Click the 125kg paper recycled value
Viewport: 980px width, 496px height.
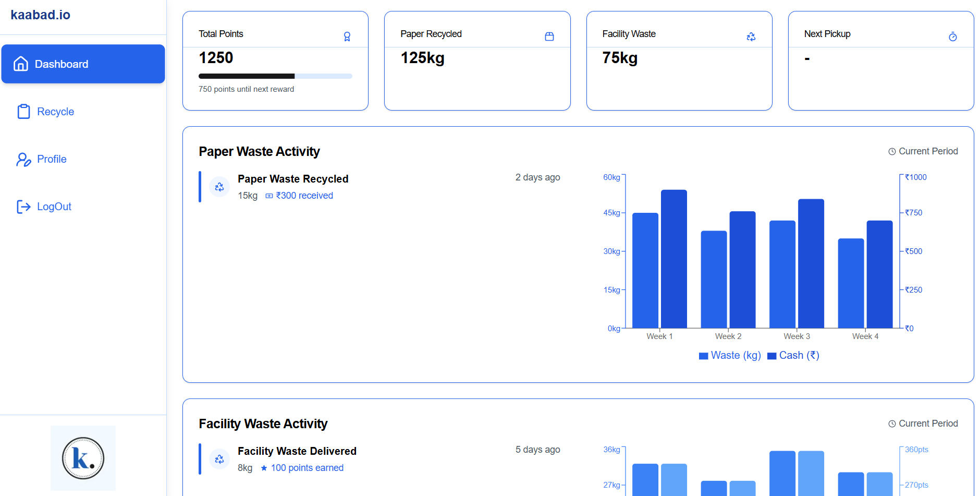pos(422,58)
